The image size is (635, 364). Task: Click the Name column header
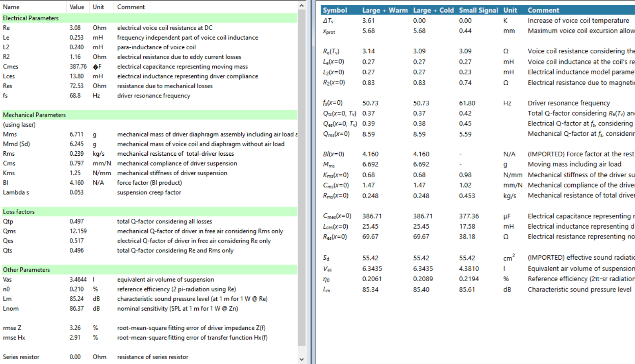tap(11, 7)
